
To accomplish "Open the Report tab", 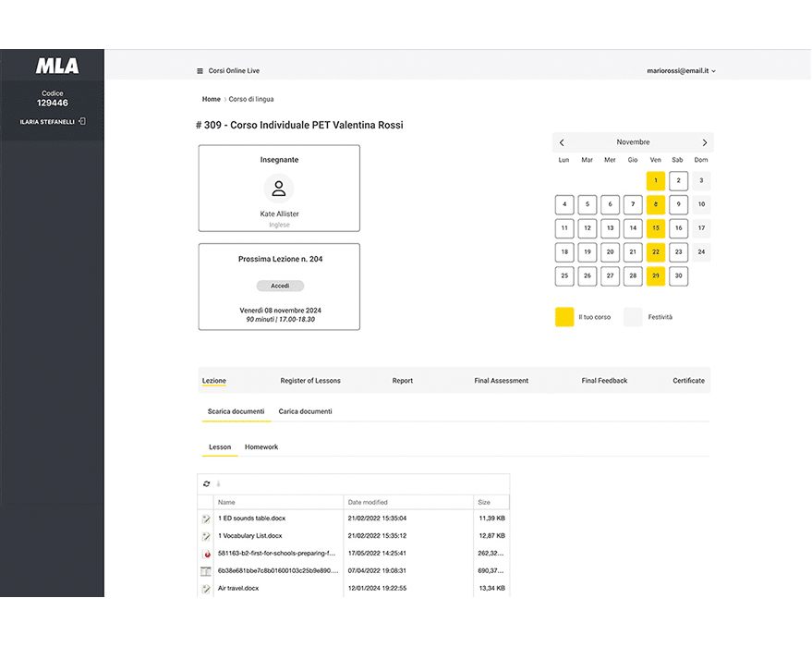I will [x=403, y=381].
